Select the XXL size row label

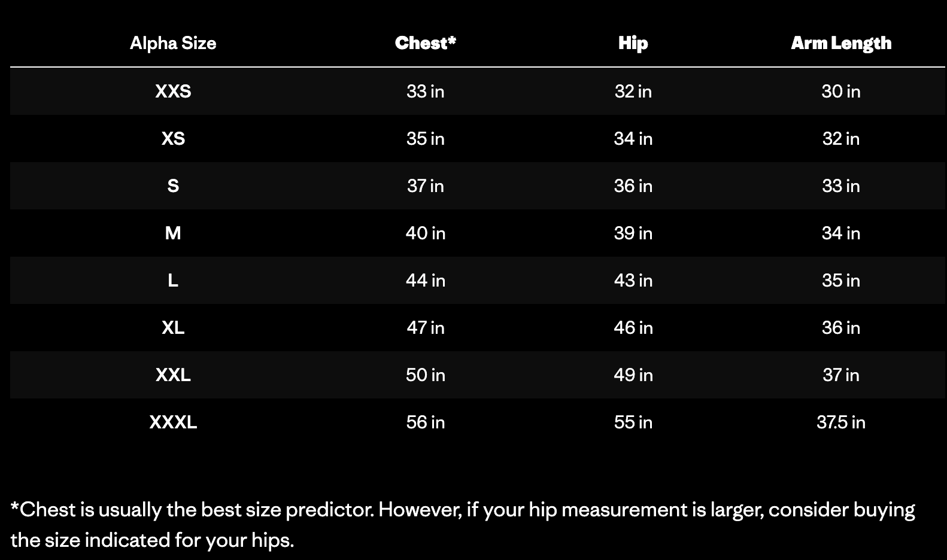click(x=173, y=375)
